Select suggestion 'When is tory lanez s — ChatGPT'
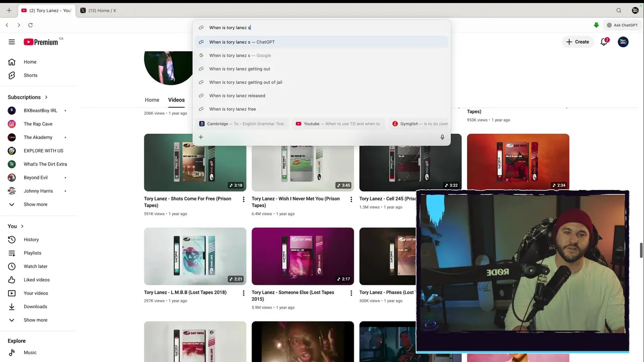 321,42
